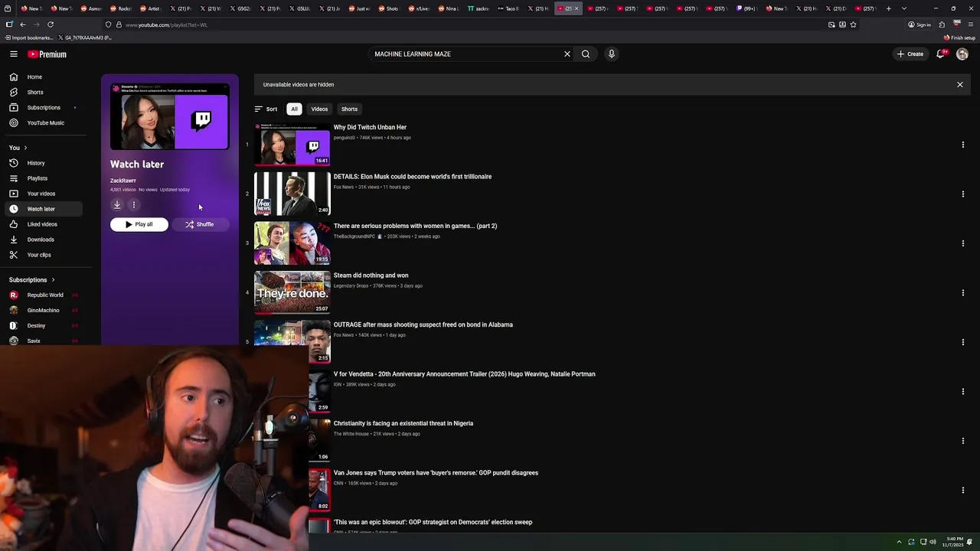Viewport: 980px width, 551px height.
Task: Dismiss unavailable videos hidden notice
Action: click(959, 84)
